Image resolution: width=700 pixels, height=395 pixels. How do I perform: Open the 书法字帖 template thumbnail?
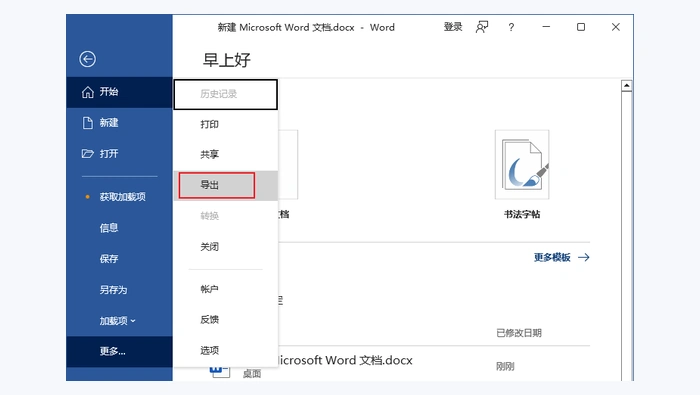522,165
